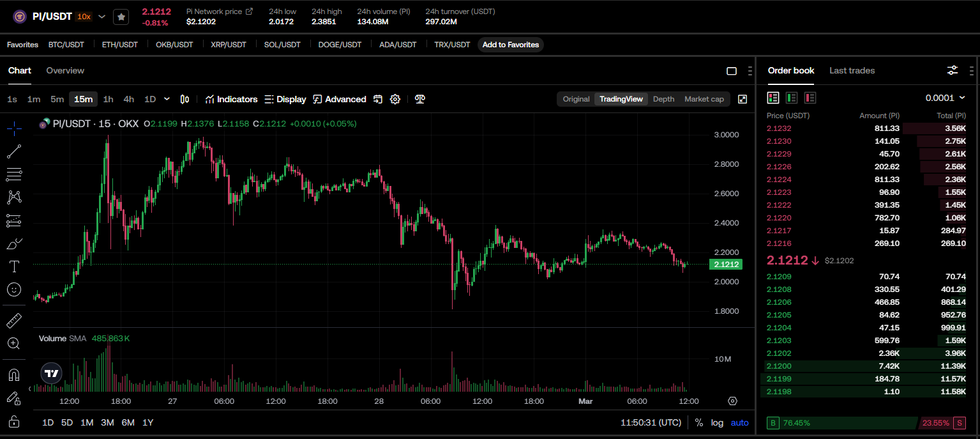
Task: Set chart date range to 1Y
Action: 148,422
